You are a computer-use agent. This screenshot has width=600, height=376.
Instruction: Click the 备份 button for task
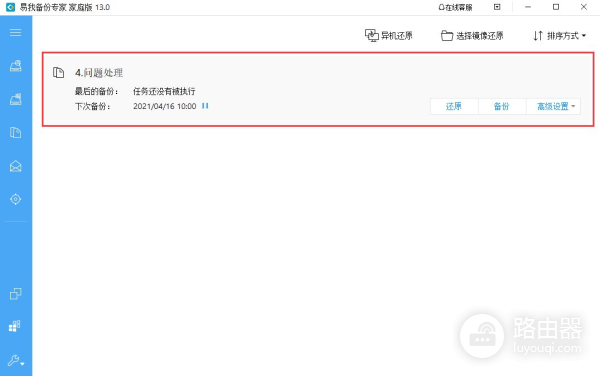coord(502,106)
